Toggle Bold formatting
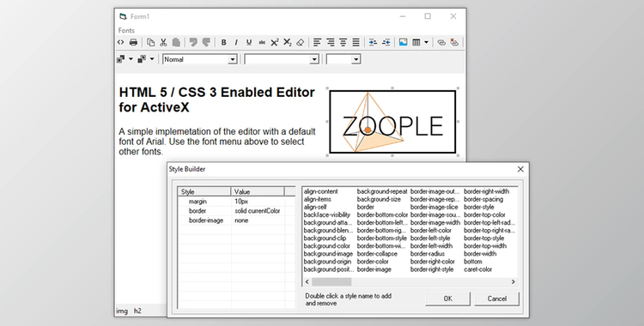Screen dimensions: 644x326 (223, 42)
